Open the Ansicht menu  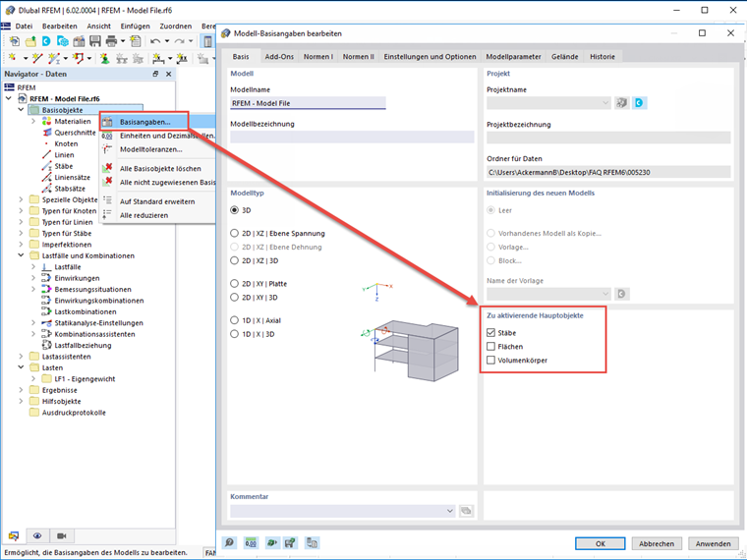point(98,27)
